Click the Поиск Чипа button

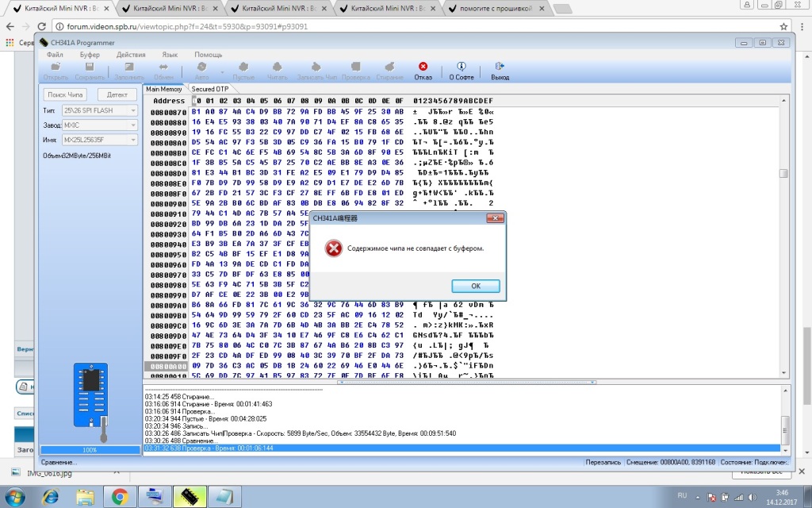[66, 94]
